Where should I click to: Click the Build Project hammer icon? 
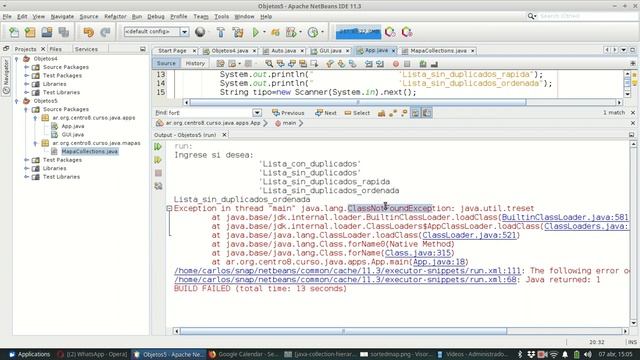(221, 32)
